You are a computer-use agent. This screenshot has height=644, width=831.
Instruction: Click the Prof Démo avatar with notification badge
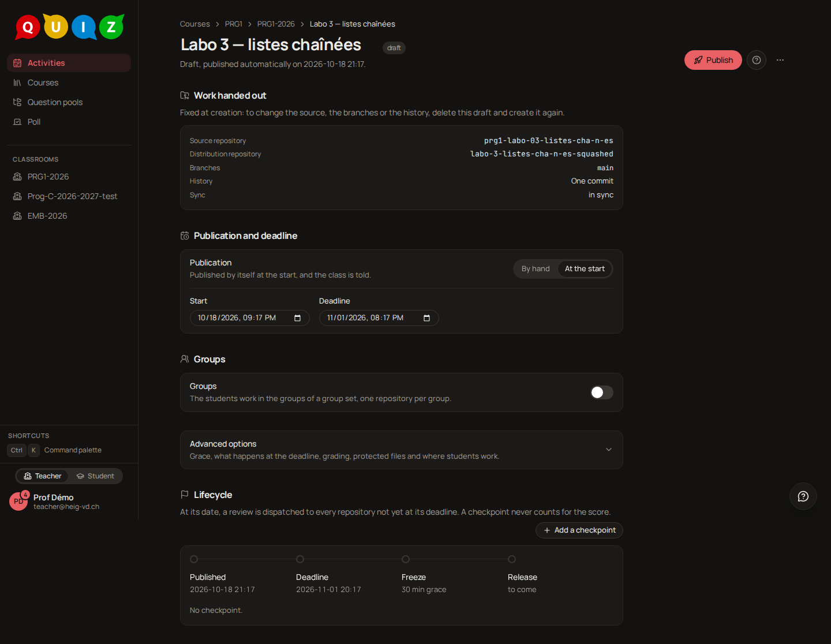(x=18, y=501)
